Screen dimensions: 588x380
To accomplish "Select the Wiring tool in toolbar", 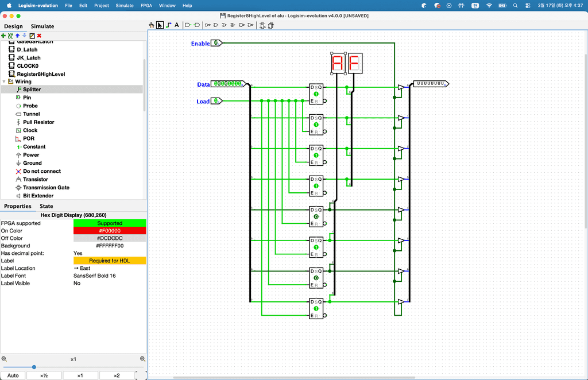I will [x=168, y=25].
